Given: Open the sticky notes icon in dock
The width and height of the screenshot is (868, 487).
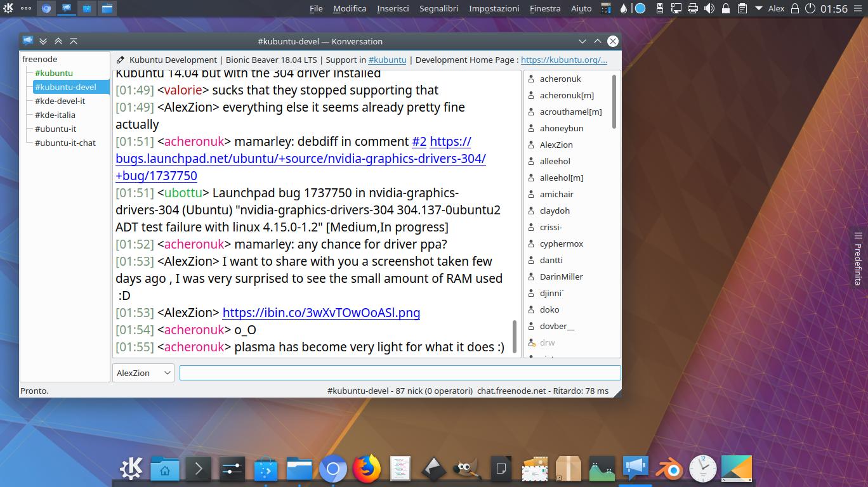Looking at the screenshot, I should [x=501, y=469].
